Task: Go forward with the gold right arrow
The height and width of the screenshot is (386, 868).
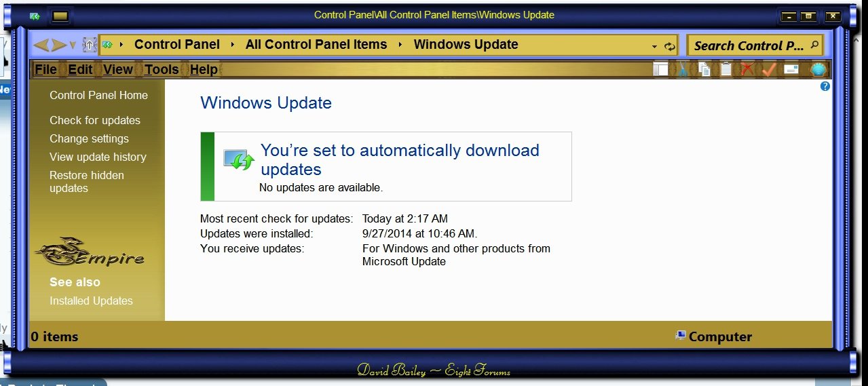Action: (x=58, y=45)
